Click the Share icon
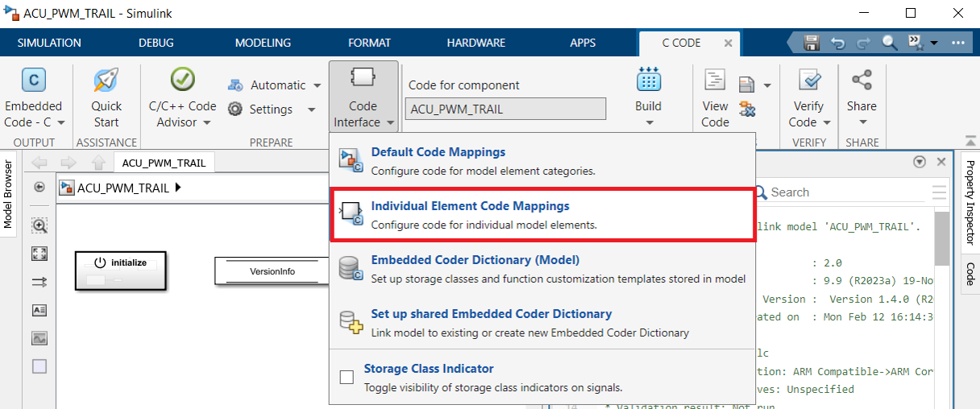This screenshot has width=980, height=409. click(862, 81)
